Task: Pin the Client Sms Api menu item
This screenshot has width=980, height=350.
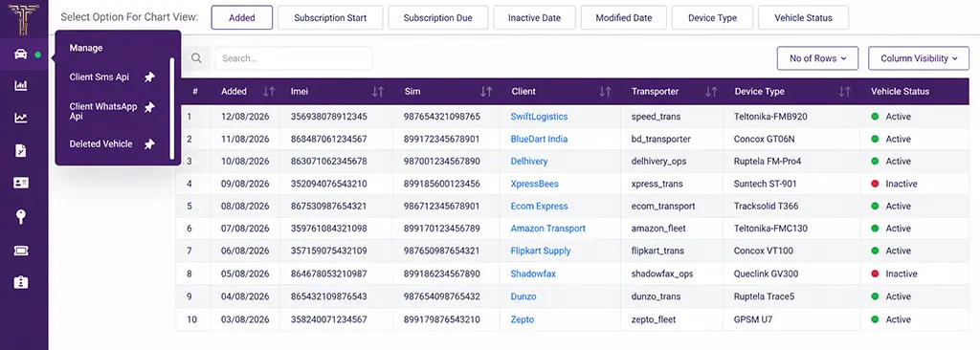Action: point(148,77)
